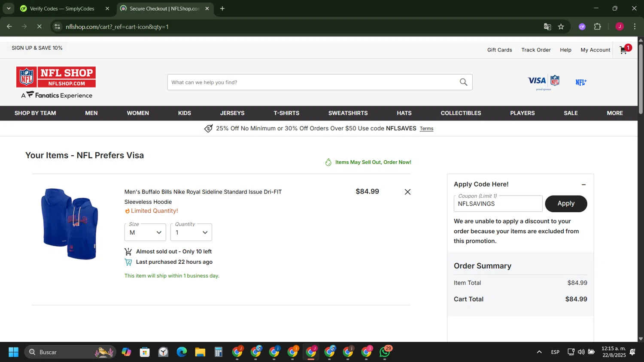The width and height of the screenshot is (644, 362).
Task: Open the MEN menu
Action: click(91, 113)
